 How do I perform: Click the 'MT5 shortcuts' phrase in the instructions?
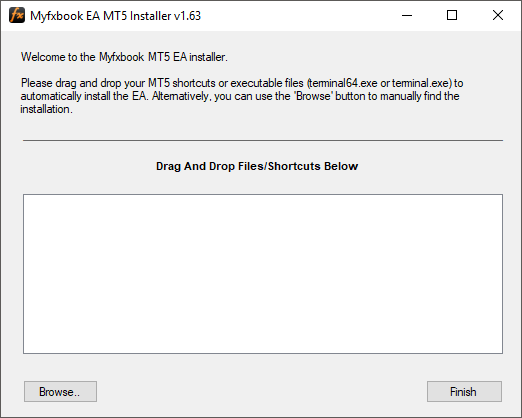pyautogui.click(x=182, y=83)
